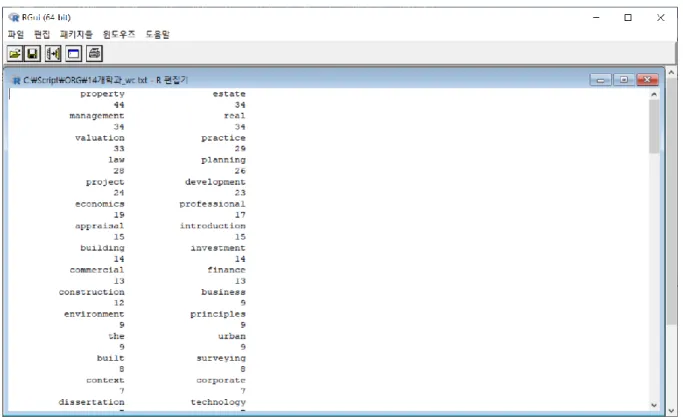Click the word 'built'
Screen dimensions: 683x417
(x=111, y=358)
